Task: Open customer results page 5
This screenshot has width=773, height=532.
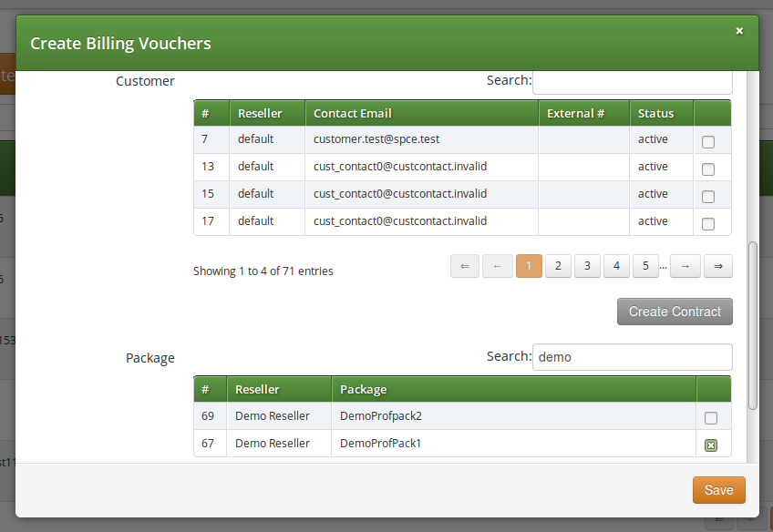Action: 645,265
